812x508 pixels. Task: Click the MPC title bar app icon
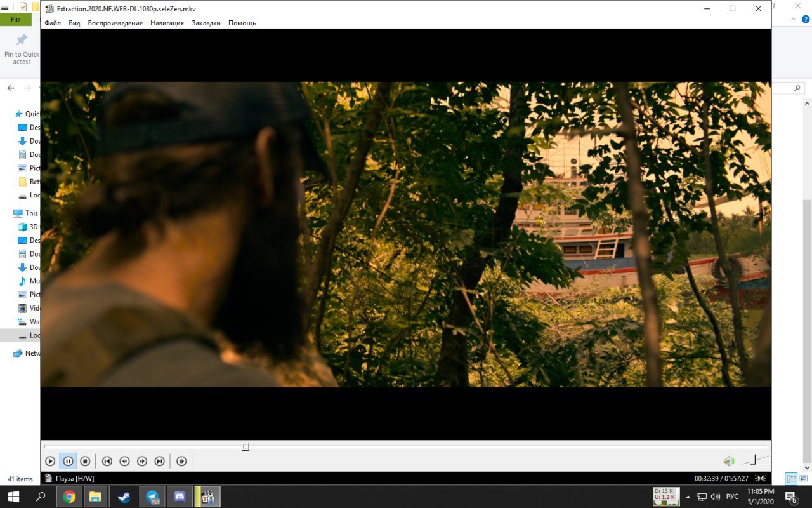point(49,9)
